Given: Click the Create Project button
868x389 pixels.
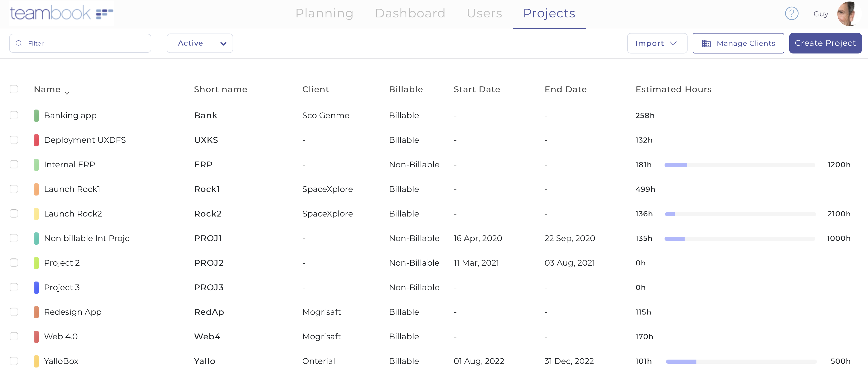Looking at the screenshot, I should point(825,43).
